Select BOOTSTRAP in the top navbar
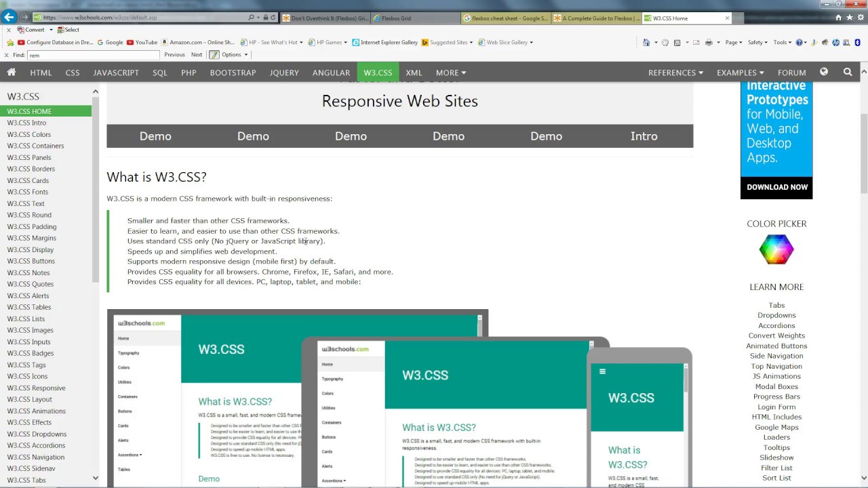This screenshot has width=868, height=488. (x=233, y=73)
